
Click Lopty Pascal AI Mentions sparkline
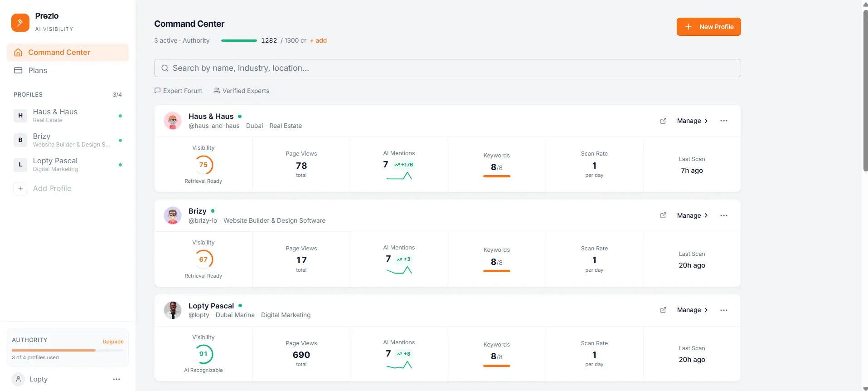tap(399, 365)
